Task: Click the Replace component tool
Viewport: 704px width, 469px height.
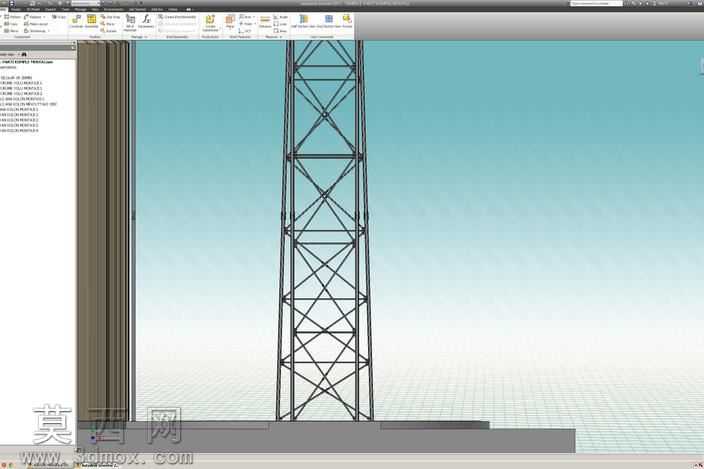Action: (x=33, y=17)
